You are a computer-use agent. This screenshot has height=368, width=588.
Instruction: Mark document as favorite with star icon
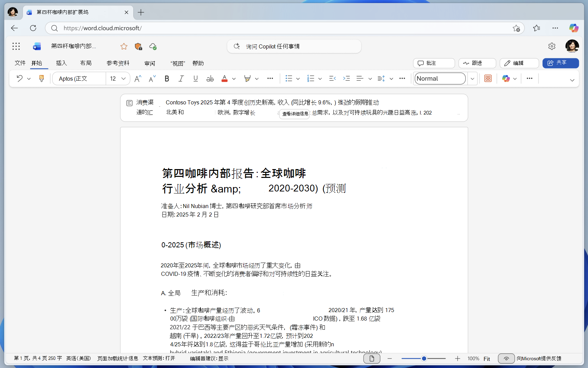click(124, 46)
